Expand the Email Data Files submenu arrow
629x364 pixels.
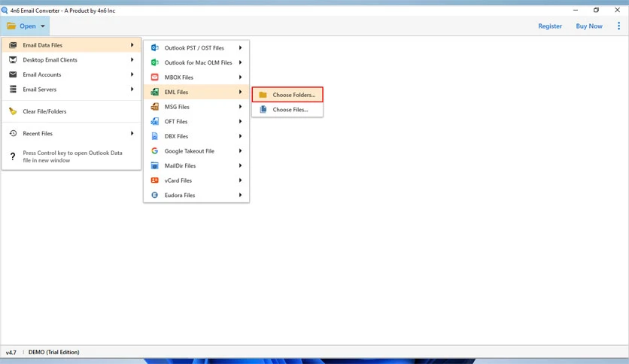click(x=132, y=45)
